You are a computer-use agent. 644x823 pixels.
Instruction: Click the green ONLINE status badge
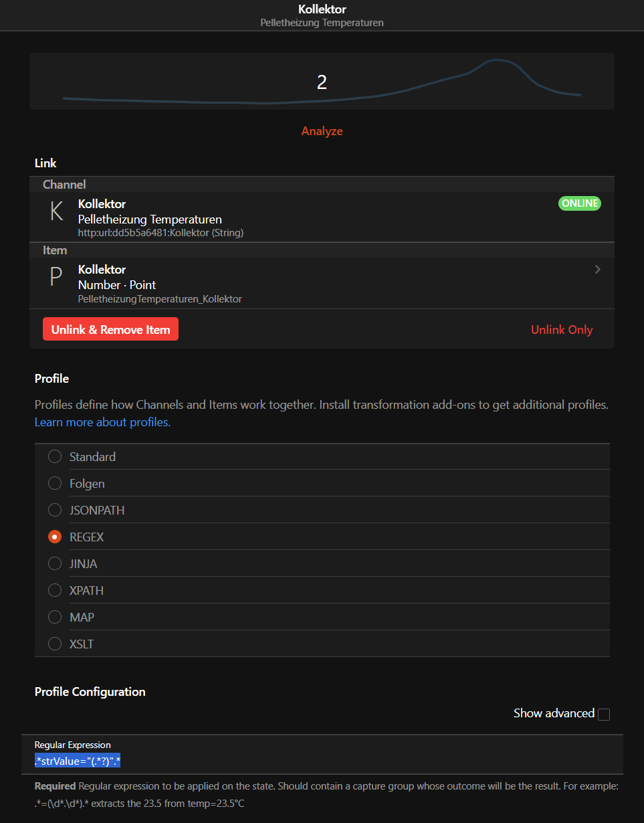(578, 203)
